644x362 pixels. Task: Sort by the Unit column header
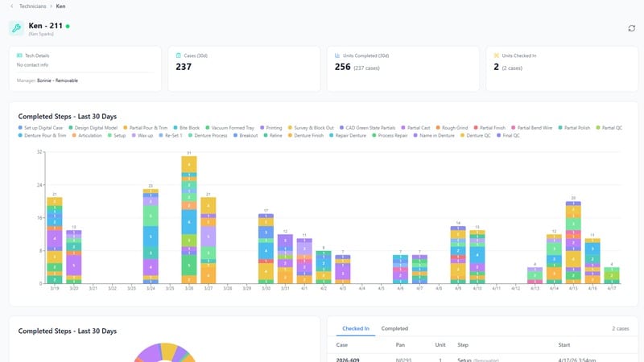tap(440, 345)
